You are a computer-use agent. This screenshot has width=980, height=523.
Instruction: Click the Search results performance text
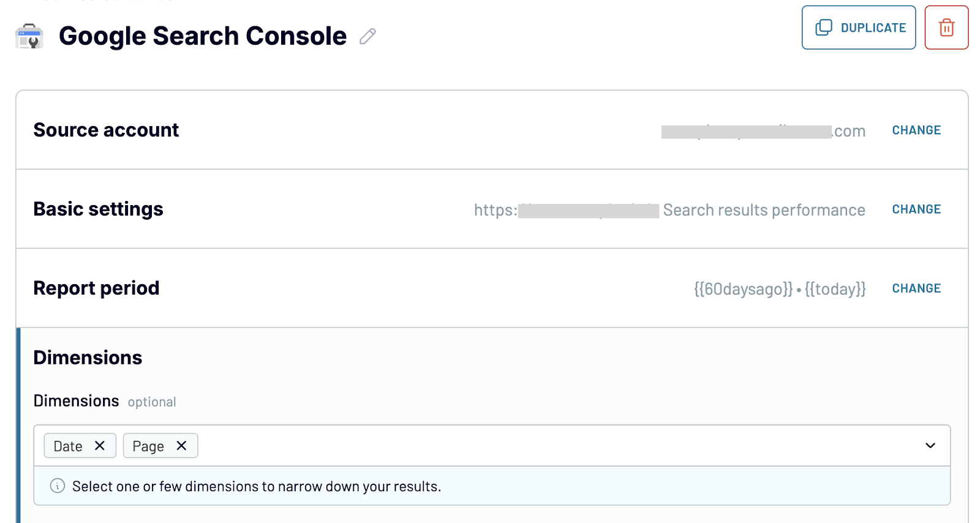(x=764, y=210)
